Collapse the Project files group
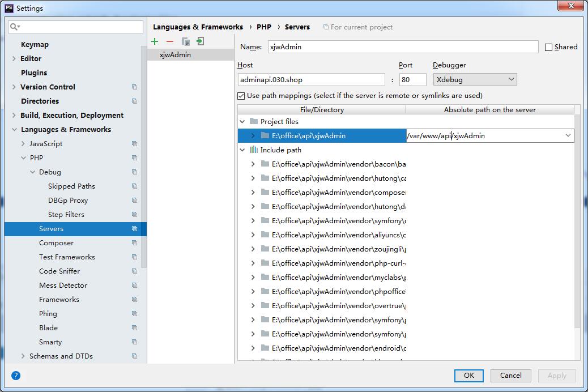Viewport: 588px width, 392px height. pos(242,122)
